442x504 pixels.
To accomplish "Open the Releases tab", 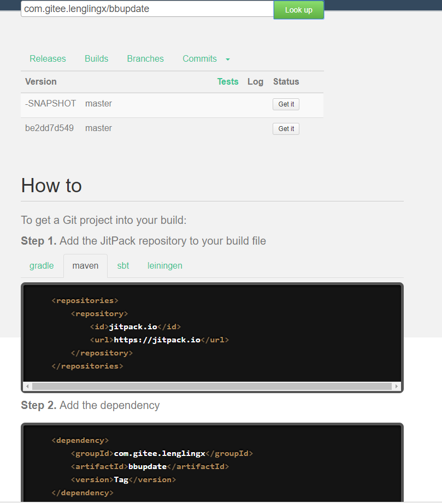I will tap(48, 58).
